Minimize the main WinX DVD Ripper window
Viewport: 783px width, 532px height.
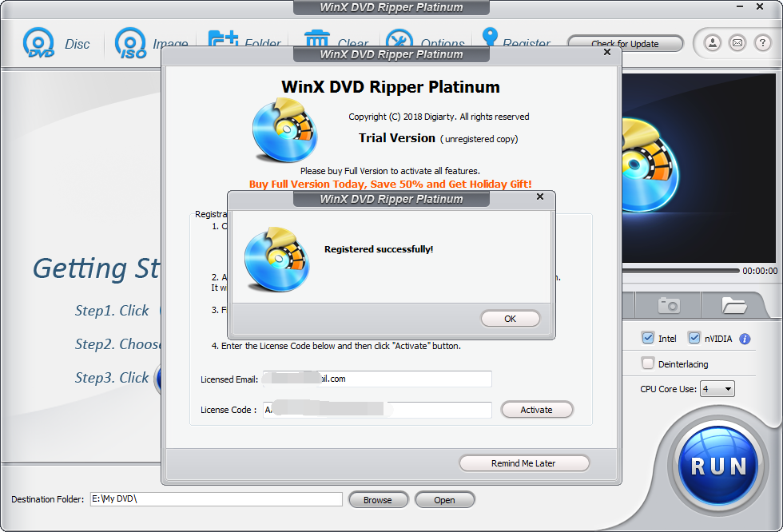point(740,7)
